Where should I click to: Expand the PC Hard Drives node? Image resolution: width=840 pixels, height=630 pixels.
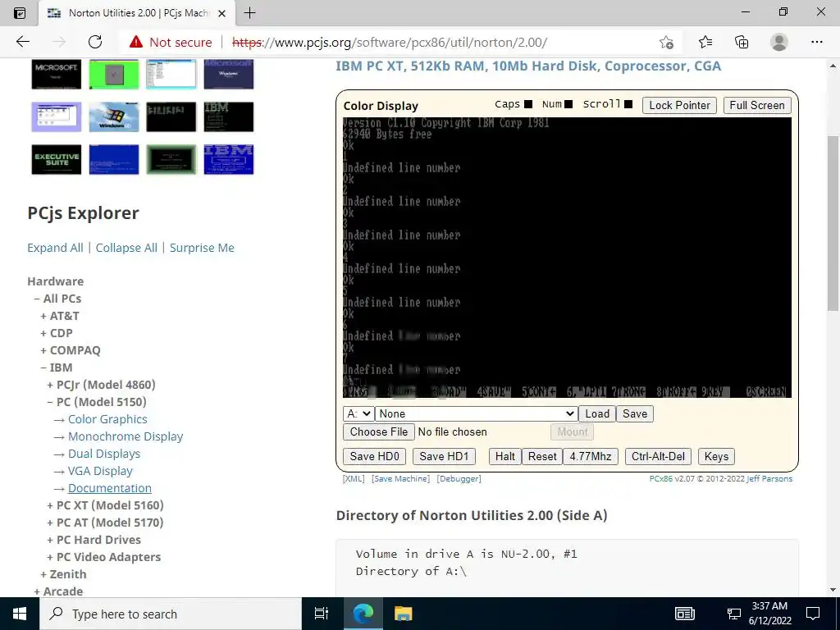[x=50, y=540]
